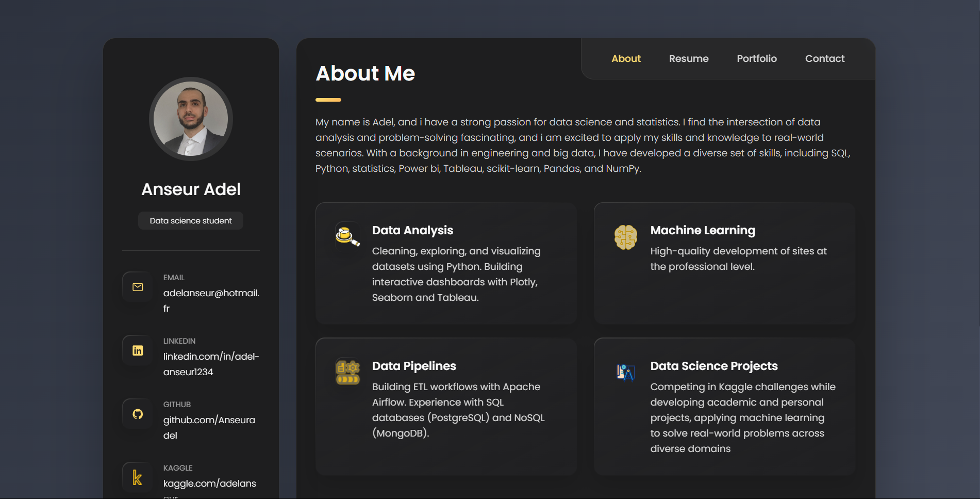Switch to the Resume tab
The height and width of the screenshot is (499, 980).
click(689, 58)
